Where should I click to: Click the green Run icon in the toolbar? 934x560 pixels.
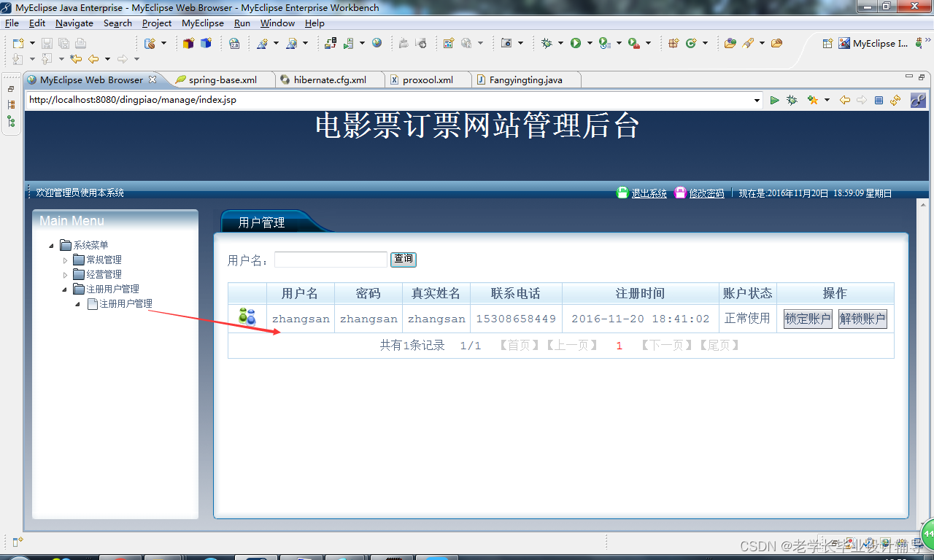click(x=576, y=43)
